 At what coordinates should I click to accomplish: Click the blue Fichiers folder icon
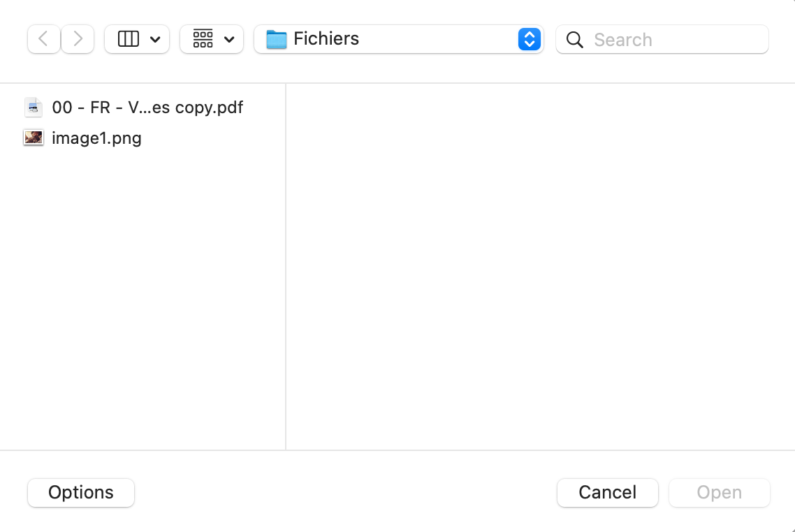[277, 39]
